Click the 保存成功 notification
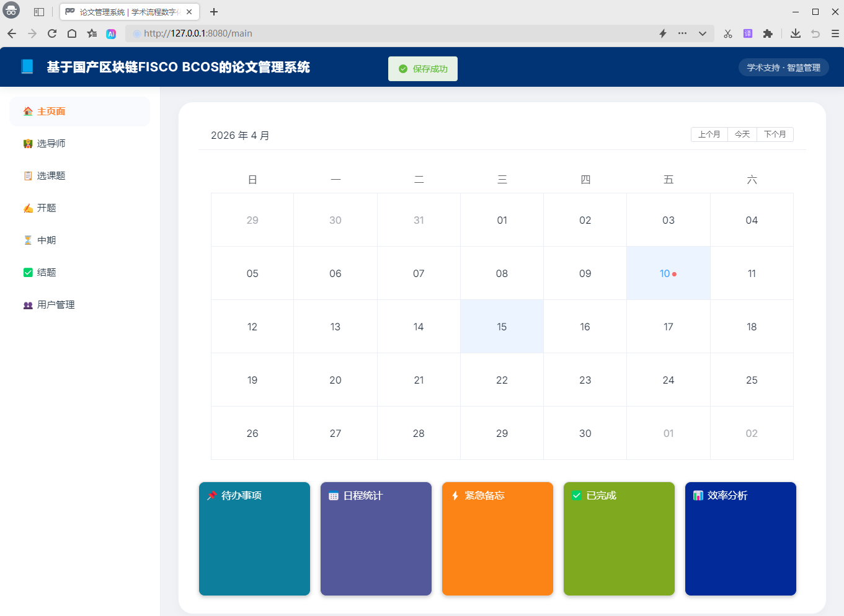The width and height of the screenshot is (844, 616). click(423, 69)
